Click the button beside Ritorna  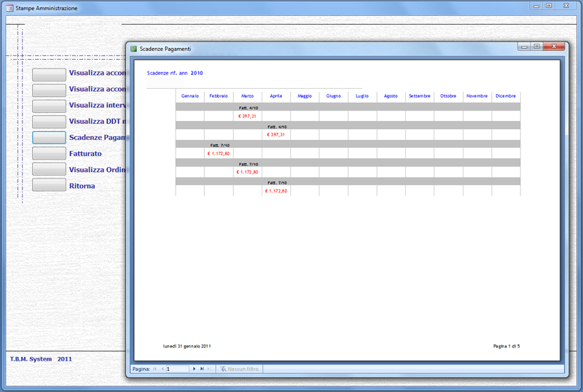pyautogui.click(x=49, y=185)
